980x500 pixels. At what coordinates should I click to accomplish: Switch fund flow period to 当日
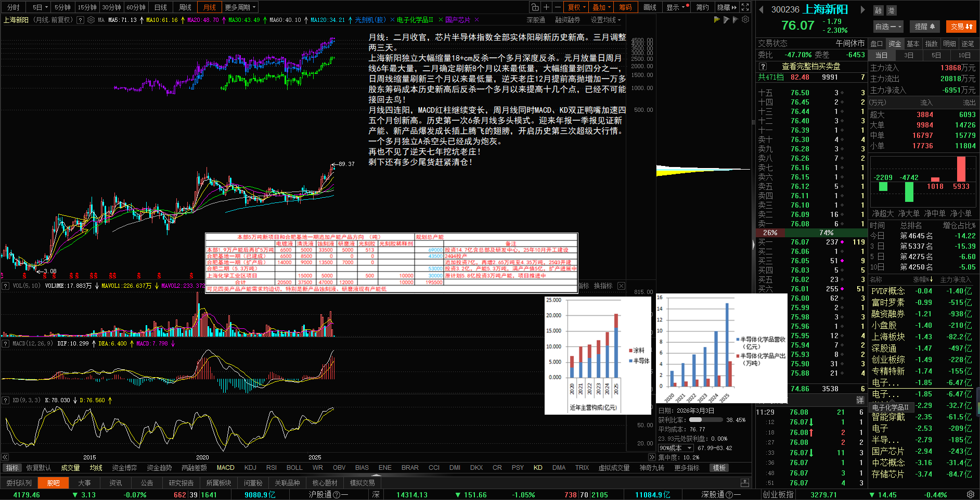tap(882, 55)
